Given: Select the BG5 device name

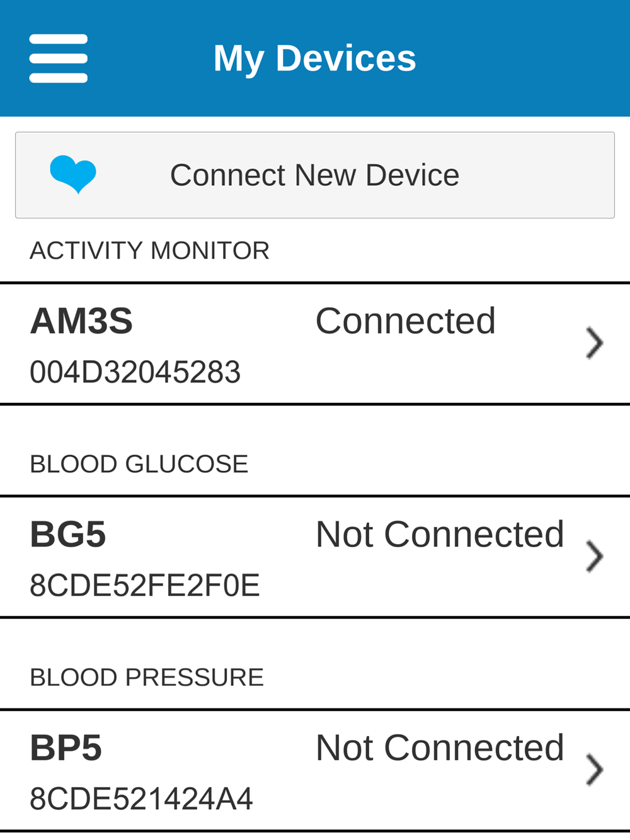Looking at the screenshot, I should (x=68, y=535).
